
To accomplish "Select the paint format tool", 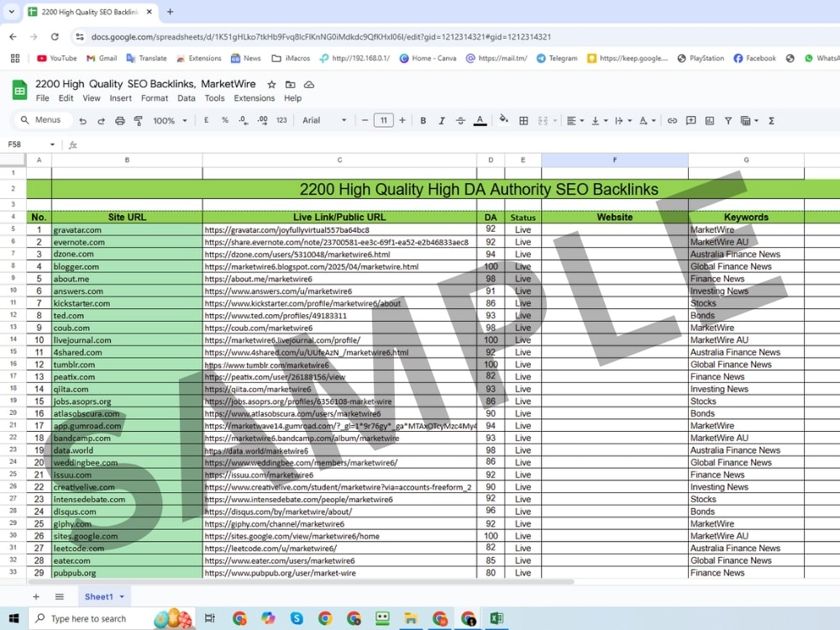I will (x=139, y=121).
